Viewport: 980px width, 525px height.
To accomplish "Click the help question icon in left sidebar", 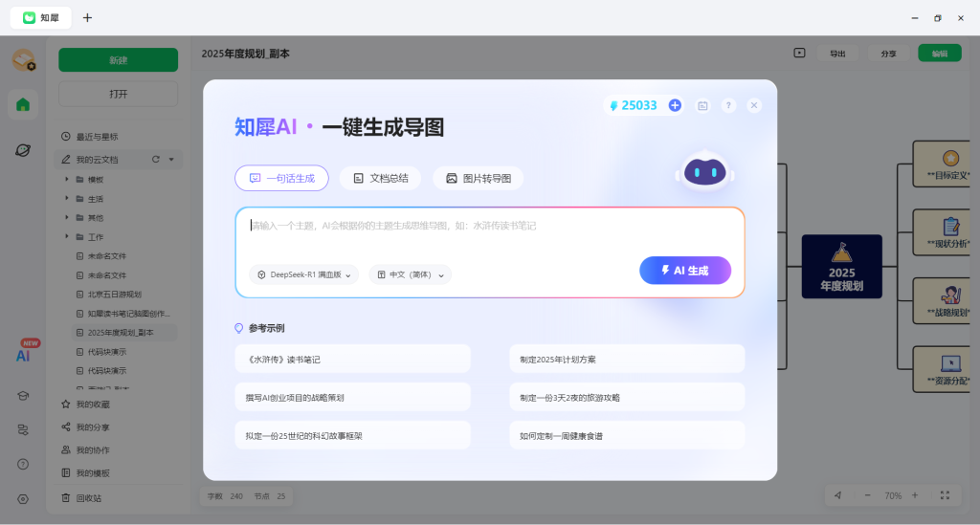I will tap(23, 464).
